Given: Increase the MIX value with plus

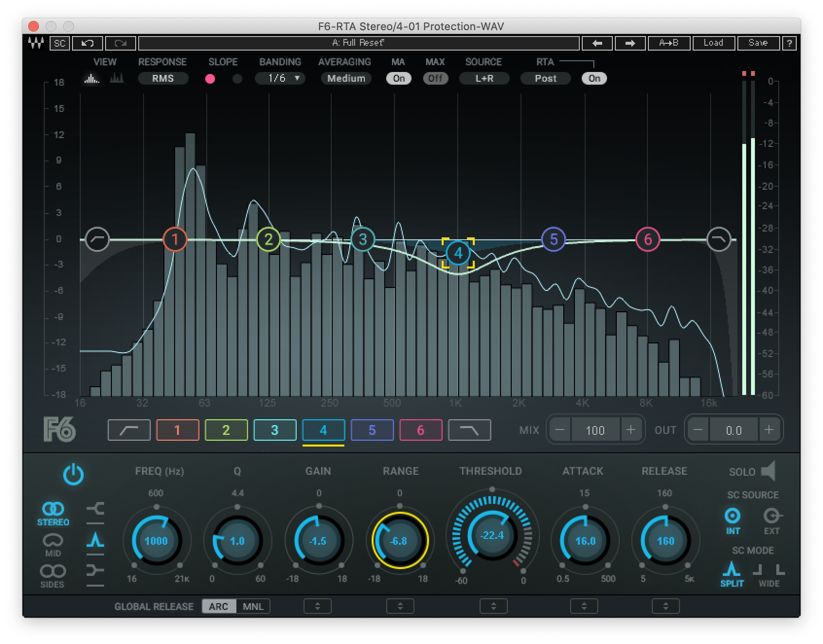Looking at the screenshot, I should 630,430.
